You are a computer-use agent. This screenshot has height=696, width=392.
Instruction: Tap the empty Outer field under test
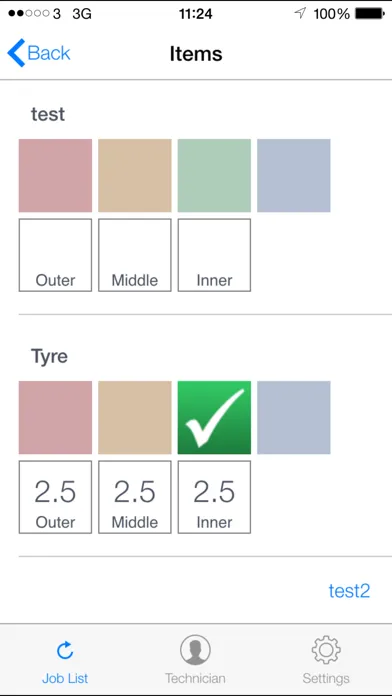(55, 255)
